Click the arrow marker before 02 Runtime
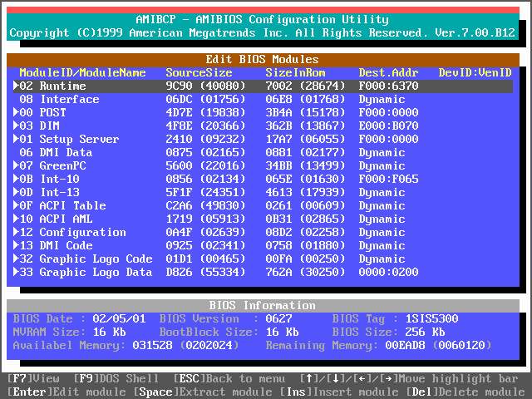This screenshot has width=532, height=399. (x=16, y=86)
